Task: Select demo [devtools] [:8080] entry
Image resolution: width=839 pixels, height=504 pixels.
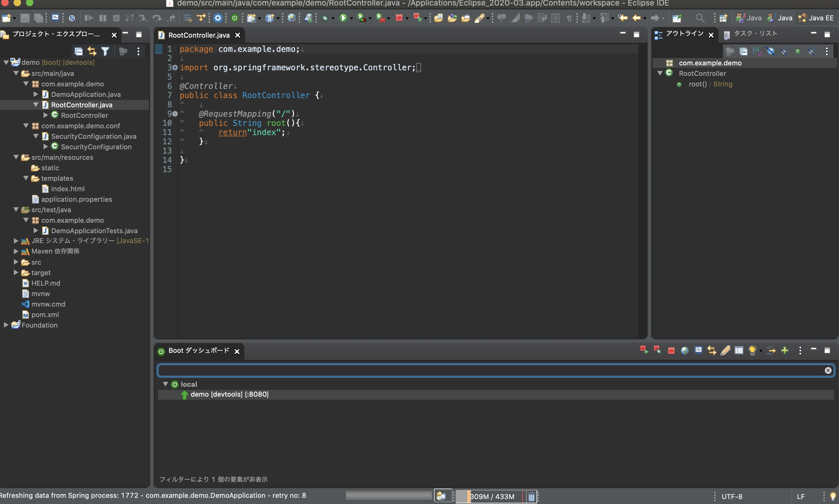Action: (x=229, y=394)
